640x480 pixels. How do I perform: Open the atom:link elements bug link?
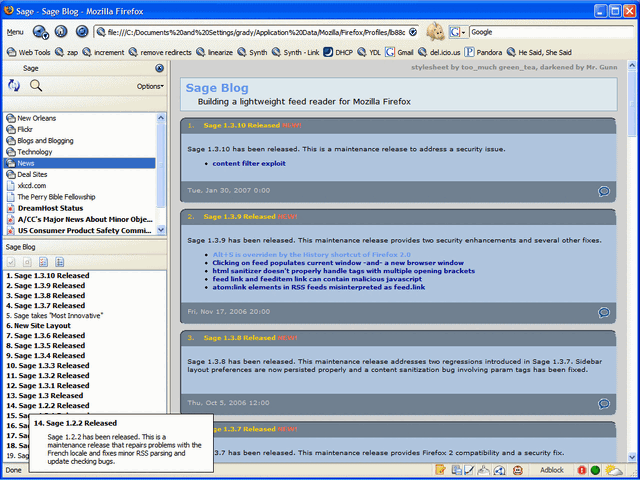(x=319, y=287)
